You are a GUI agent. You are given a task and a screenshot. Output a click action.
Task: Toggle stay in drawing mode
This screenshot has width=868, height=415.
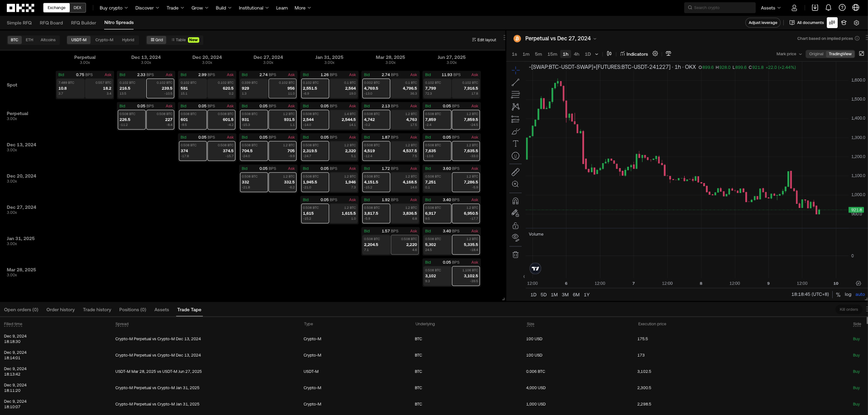(515, 213)
